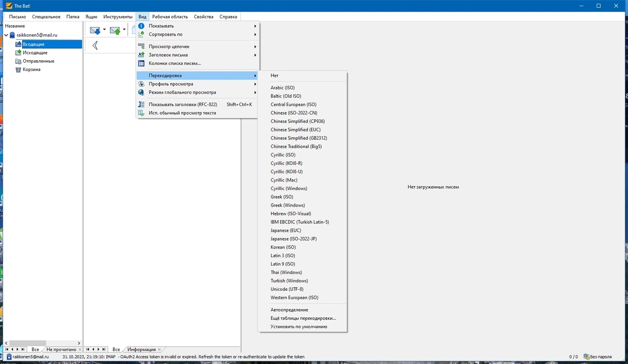Open the Инструменты menu
This screenshot has height=364, width=628.
point(118,17)
